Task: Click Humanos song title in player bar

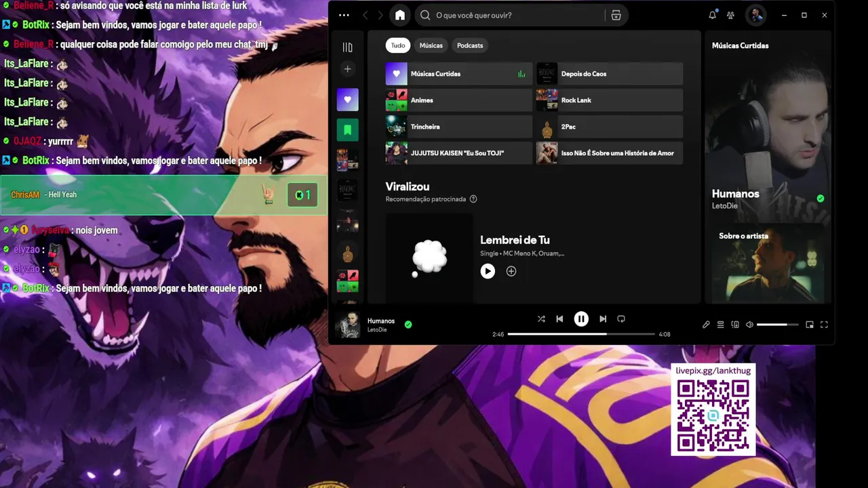Action: pyautogui.click(x=381, y=321)
